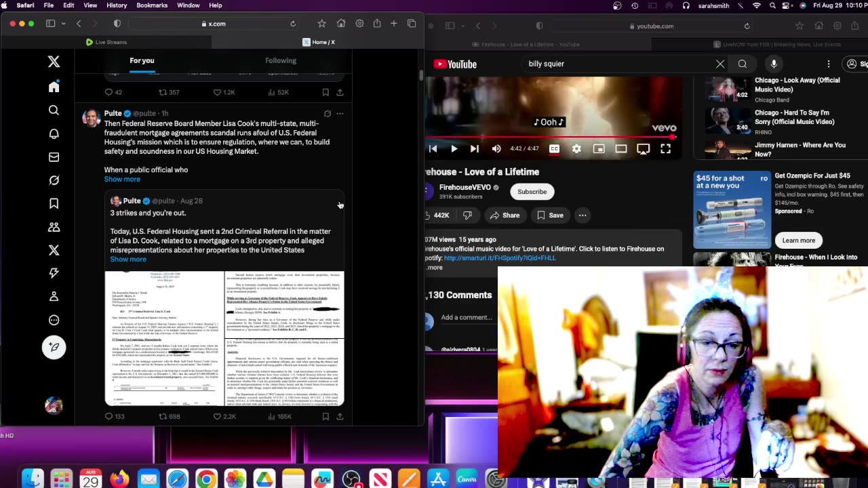Image resolution: width=868 pixels, height=488 pixels.
Task: Toggle closed captions on YouTube player
Action: pyautogui.click(x=554, y=149)
